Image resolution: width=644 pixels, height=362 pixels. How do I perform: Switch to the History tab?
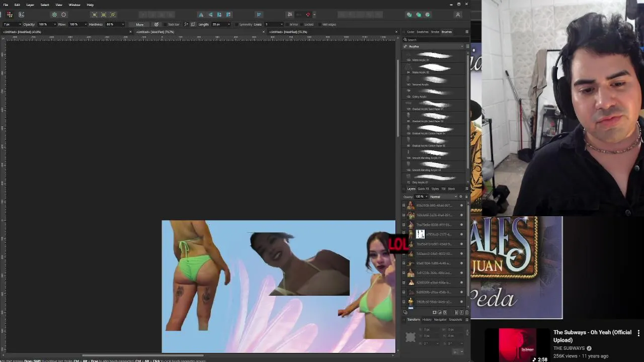tap(427, 319)
